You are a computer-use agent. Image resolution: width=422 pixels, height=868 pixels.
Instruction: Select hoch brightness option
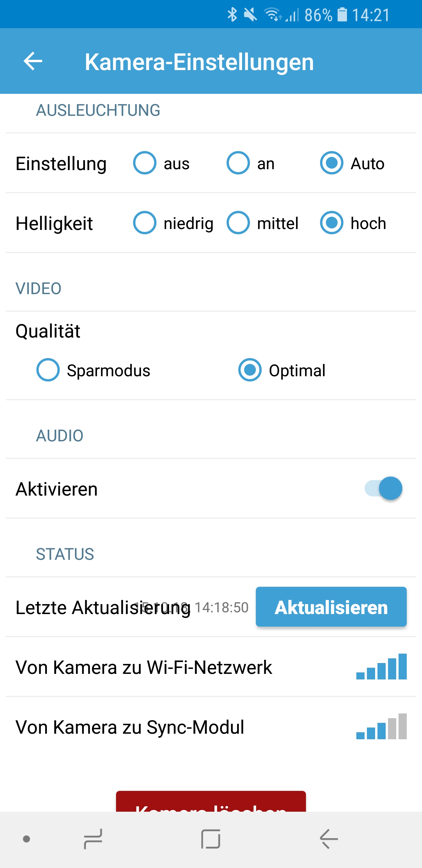[x=332, y=223]
